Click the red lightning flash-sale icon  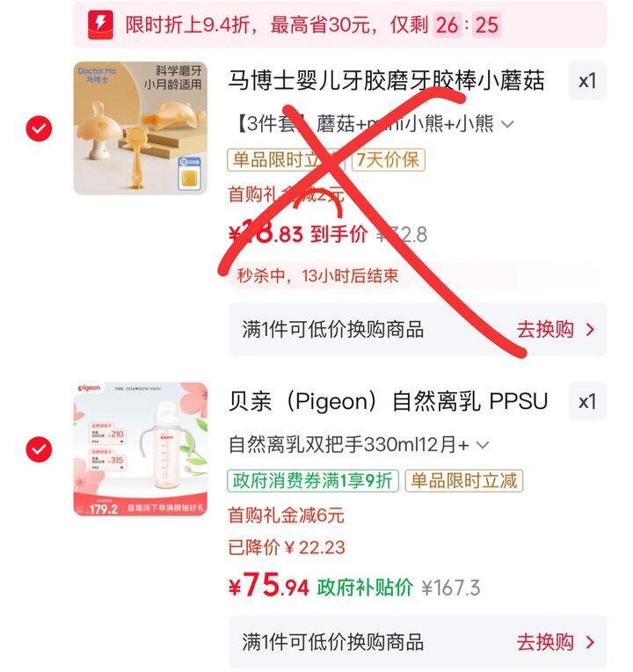point(100,25)
